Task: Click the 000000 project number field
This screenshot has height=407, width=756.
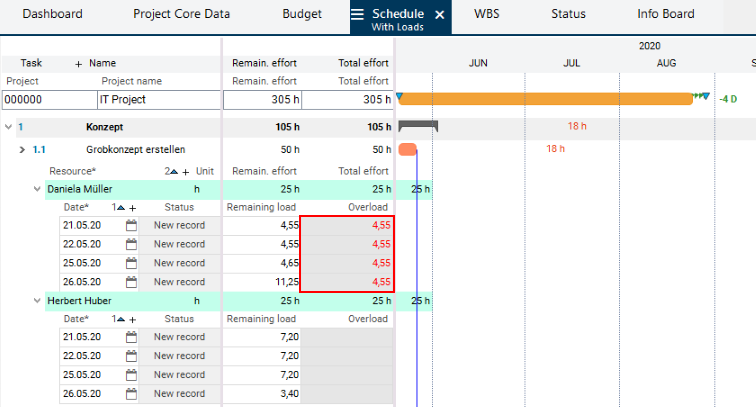Action: 48,100
